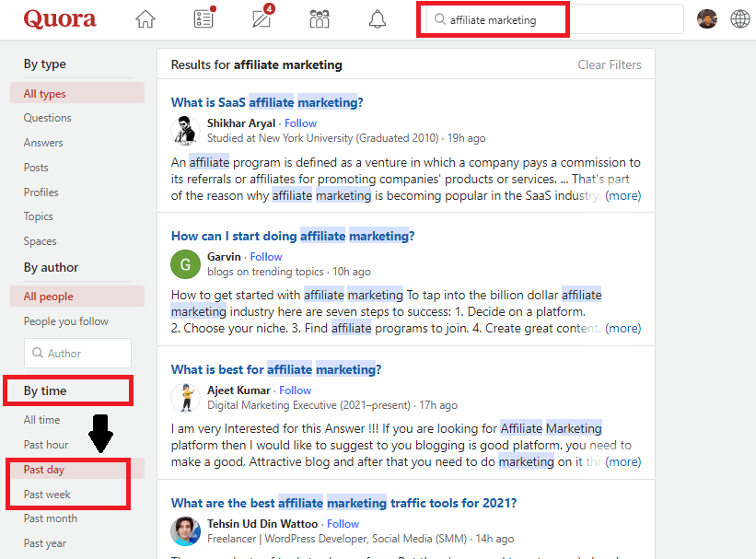756x559 pixels.
Task: Expand (more) on Garvin's answer
Action: pos(622,329)
